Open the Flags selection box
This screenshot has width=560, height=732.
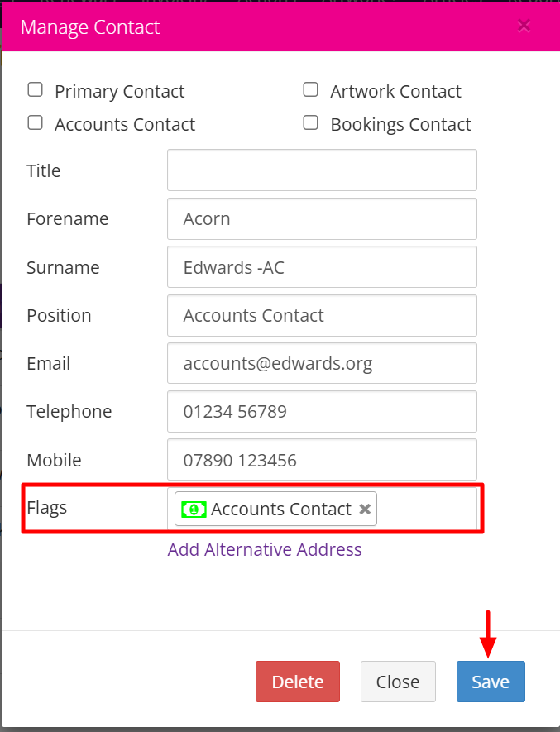[426, 509]
